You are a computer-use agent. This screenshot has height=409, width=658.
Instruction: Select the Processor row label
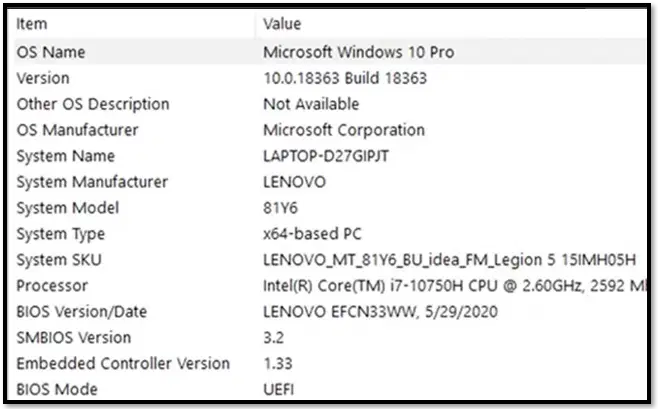52,286
